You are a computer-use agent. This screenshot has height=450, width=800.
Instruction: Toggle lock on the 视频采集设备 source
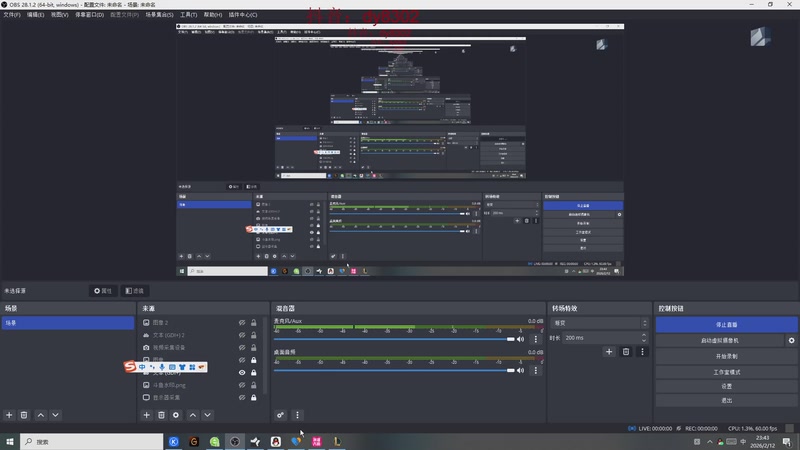point(254,347)
